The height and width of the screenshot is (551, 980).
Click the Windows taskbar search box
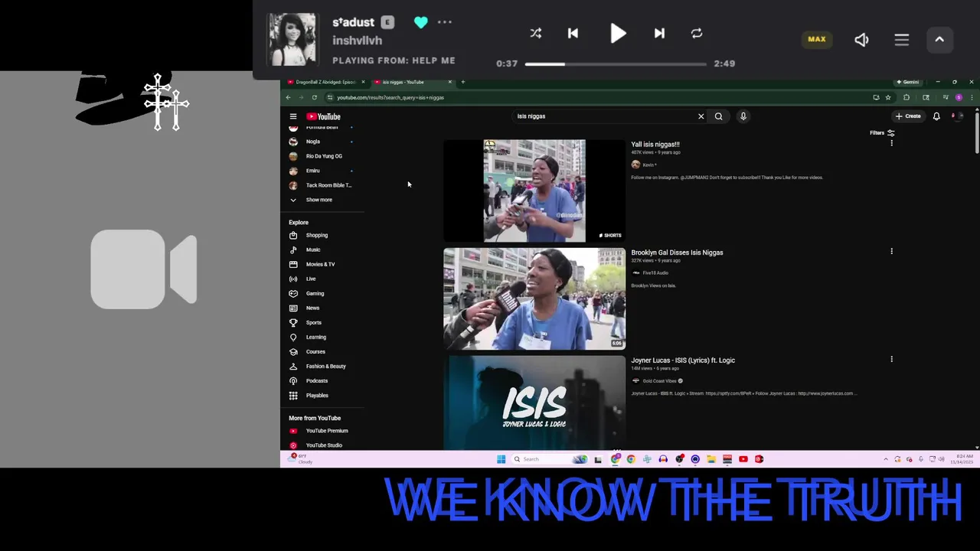(x=549, y=459)
